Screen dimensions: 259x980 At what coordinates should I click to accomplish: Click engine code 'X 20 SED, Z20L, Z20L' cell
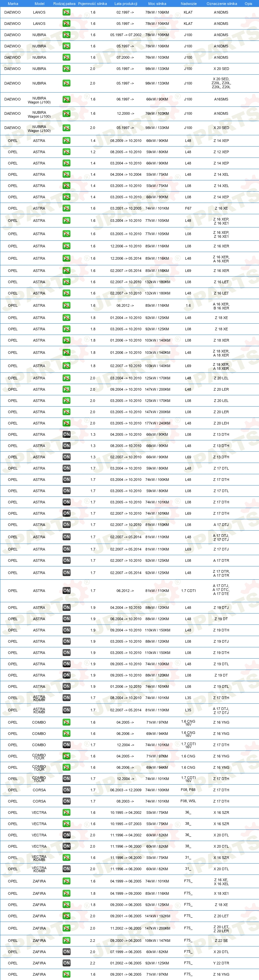click(x=221, y=83)
